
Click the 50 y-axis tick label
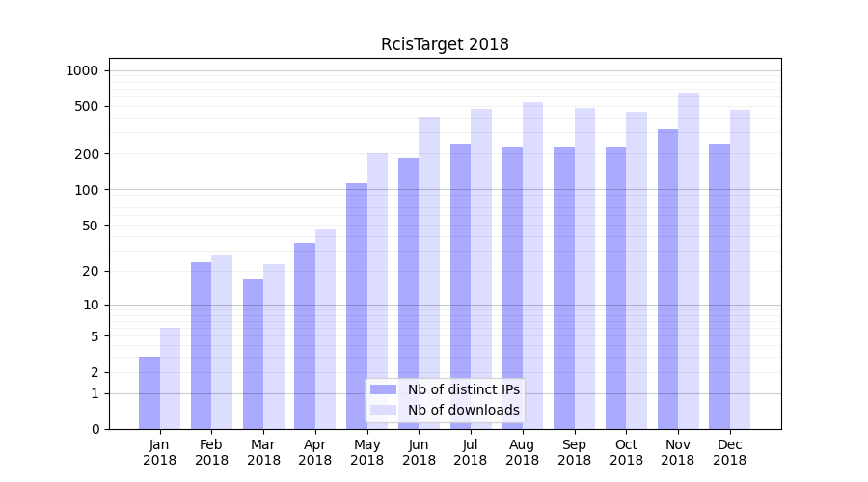tap(89, 226)
